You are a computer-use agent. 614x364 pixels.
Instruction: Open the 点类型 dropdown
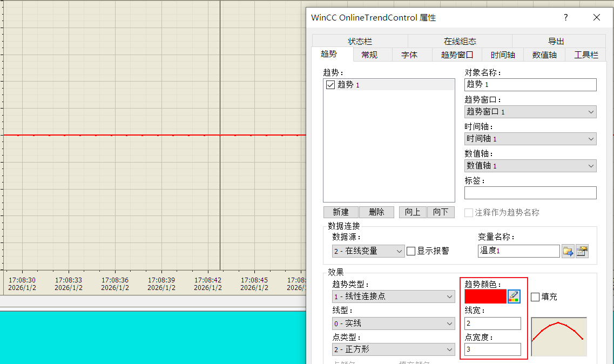pos(394,349)
